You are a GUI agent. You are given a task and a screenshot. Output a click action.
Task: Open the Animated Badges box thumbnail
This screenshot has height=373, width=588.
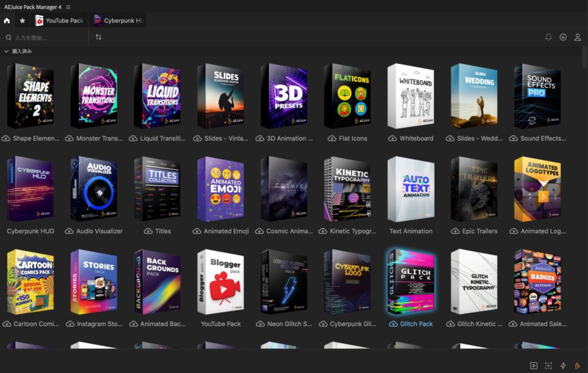(537, 282)
